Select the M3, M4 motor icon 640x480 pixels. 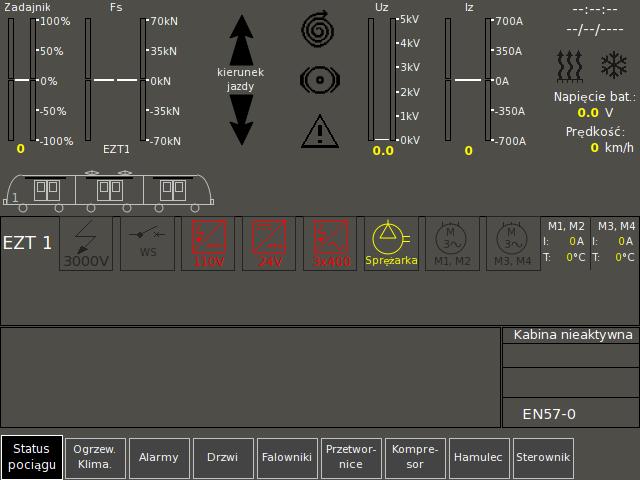pyautogui.click(x=513, y=244)
